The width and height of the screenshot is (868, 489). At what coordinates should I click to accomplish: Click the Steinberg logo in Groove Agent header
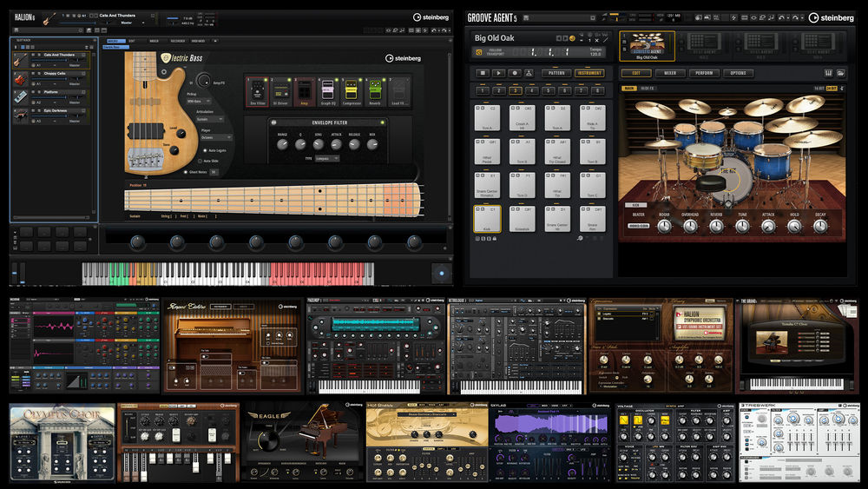tap(831, 17)
